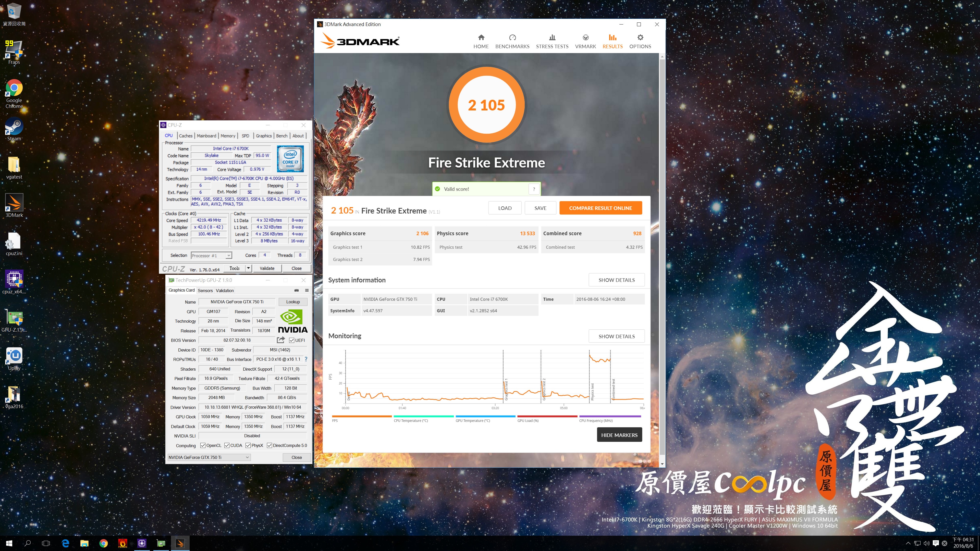
Task: Select the Steam desktop shortcut
Action: pyautogui.click(x=14, y=129)
